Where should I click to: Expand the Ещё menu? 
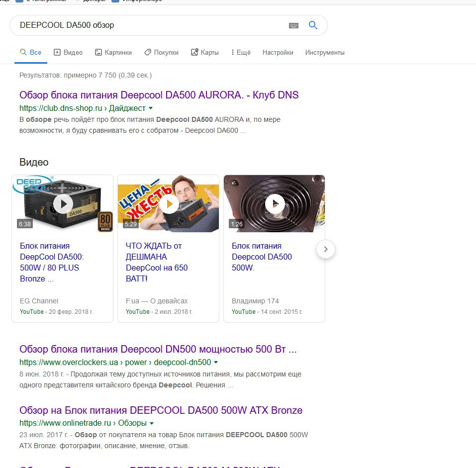241,52
